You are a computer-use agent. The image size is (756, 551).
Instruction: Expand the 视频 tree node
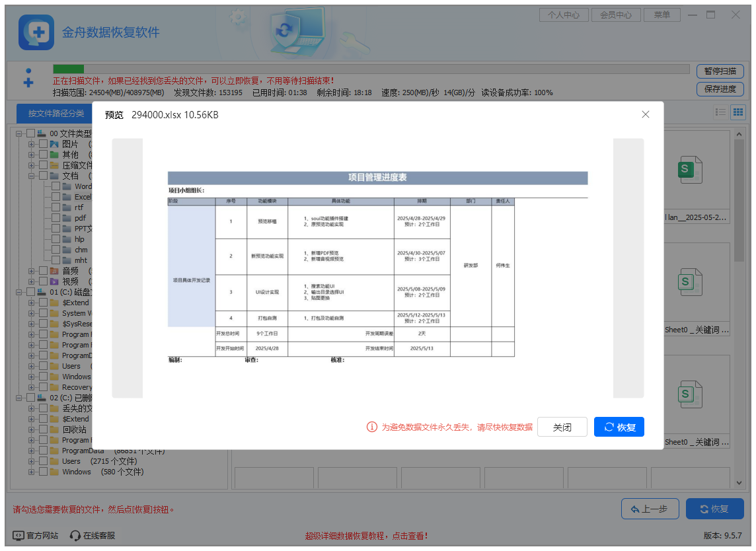(31, 281)
